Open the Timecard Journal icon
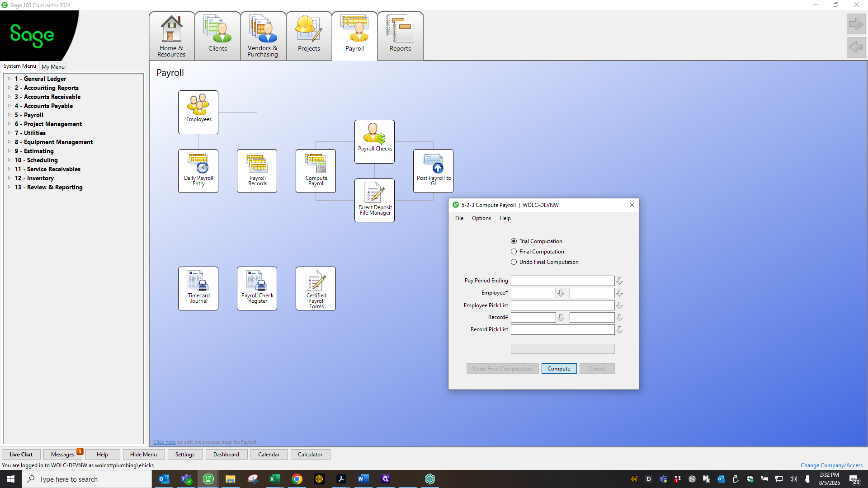Viewport: 868px width, 488px height. (198, 288)
